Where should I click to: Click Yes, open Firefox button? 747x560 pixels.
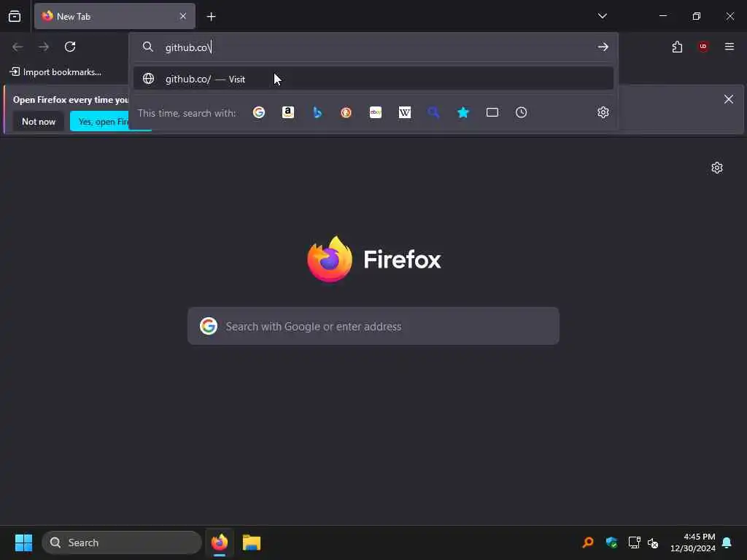(100, 122)
